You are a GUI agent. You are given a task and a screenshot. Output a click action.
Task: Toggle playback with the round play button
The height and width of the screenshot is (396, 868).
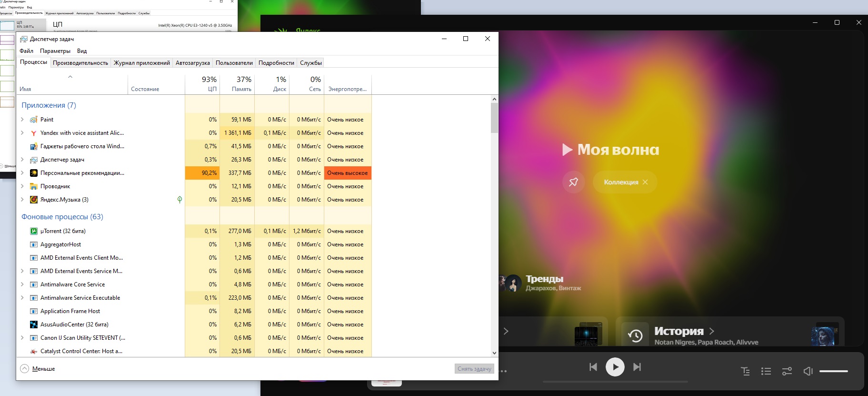pyautogui.click(x=615, y=367)
